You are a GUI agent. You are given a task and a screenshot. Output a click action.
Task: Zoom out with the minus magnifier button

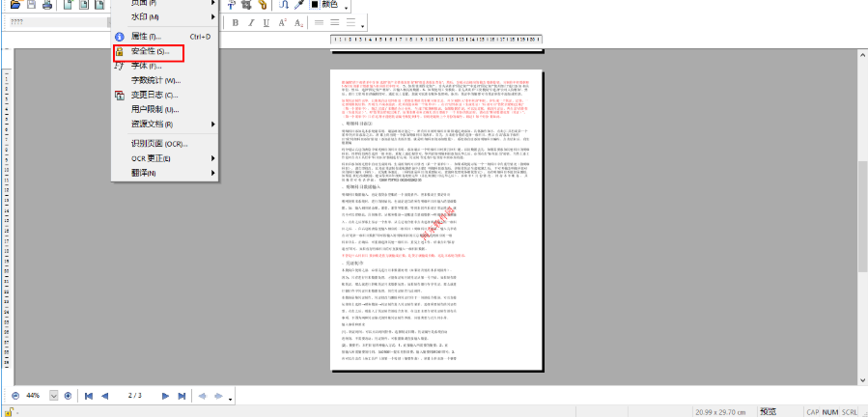pos(15,396)
